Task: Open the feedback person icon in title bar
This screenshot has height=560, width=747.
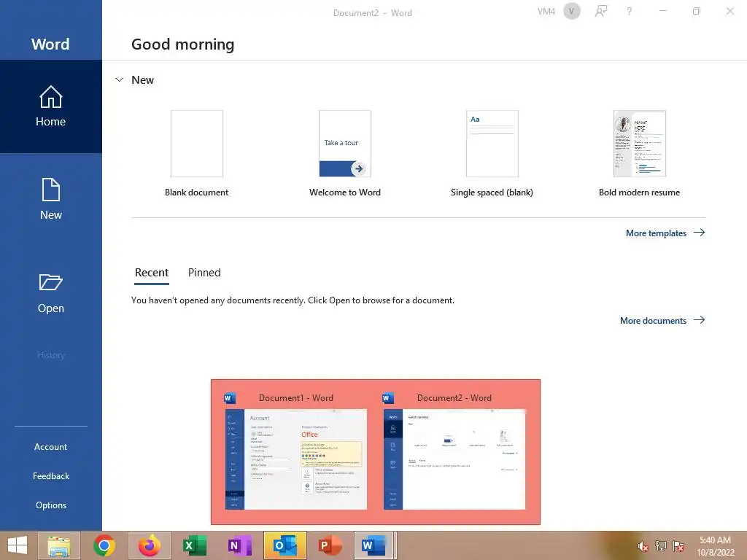Action: 601,12
